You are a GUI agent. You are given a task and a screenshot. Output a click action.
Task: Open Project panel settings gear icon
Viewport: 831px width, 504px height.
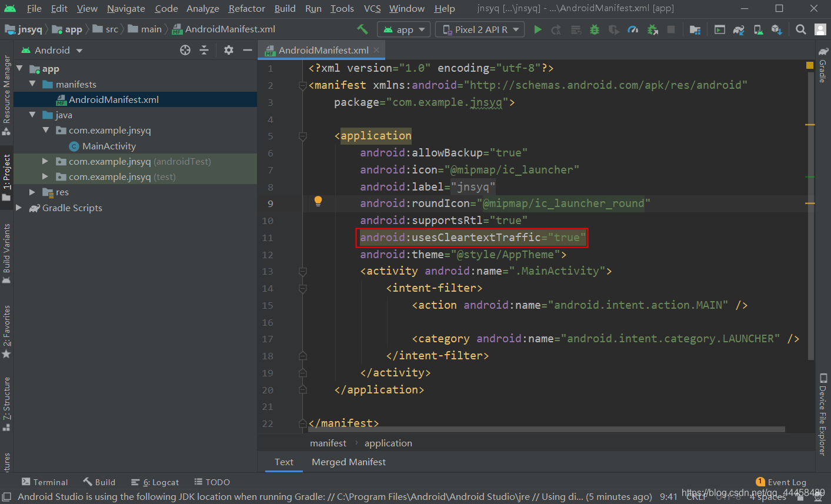[229, 50]
